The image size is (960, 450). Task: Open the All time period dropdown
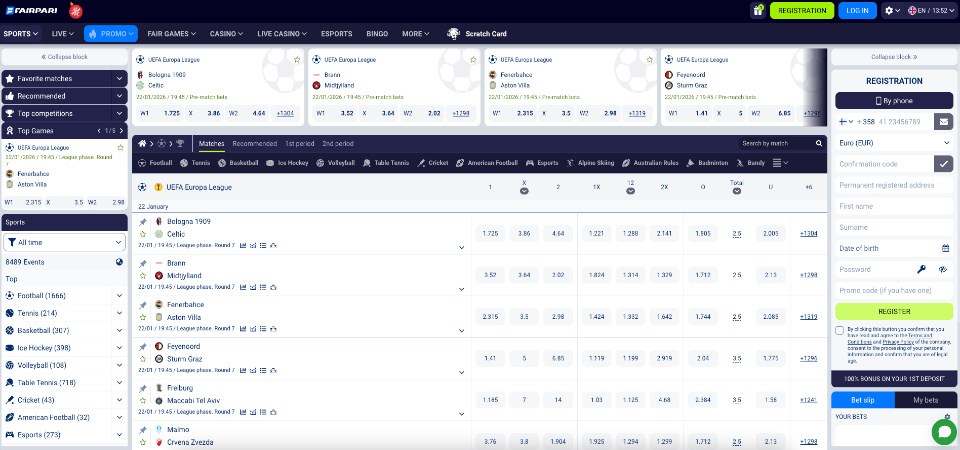[64, 242]
